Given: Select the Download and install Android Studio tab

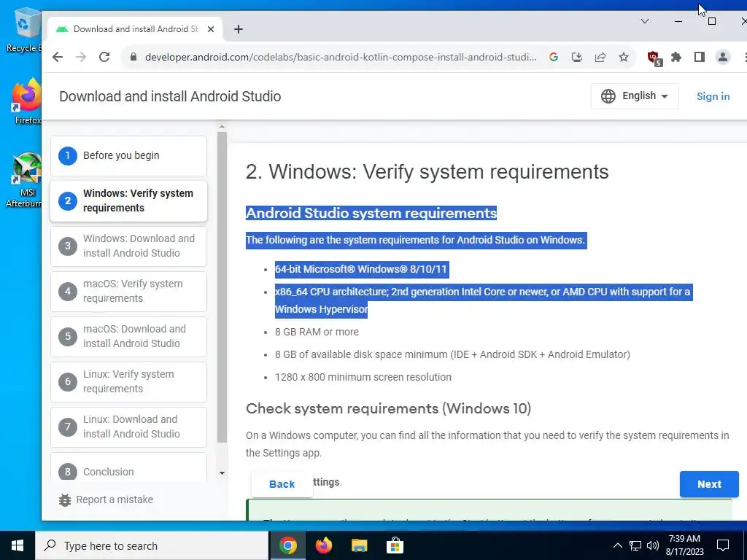Looking at the screenshot, I should 135,29.
